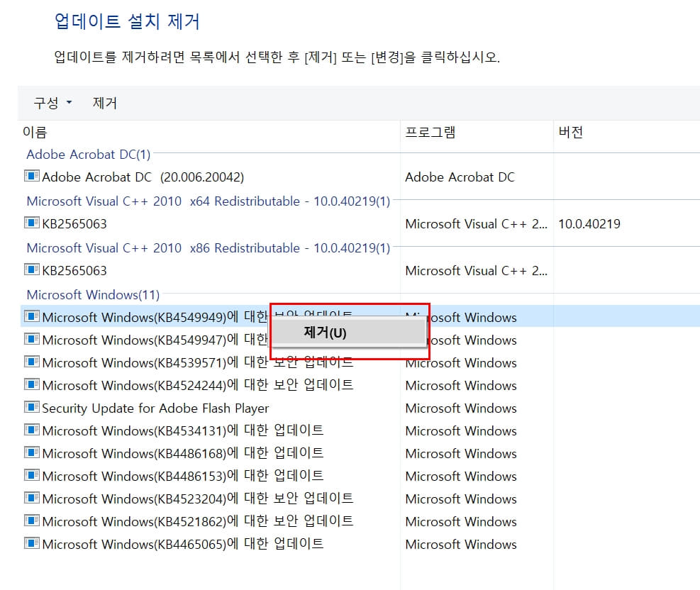Select the Microsoft Windows(KB4486153) update row
This screenshot has height=590, width=700.
point(182,477)
